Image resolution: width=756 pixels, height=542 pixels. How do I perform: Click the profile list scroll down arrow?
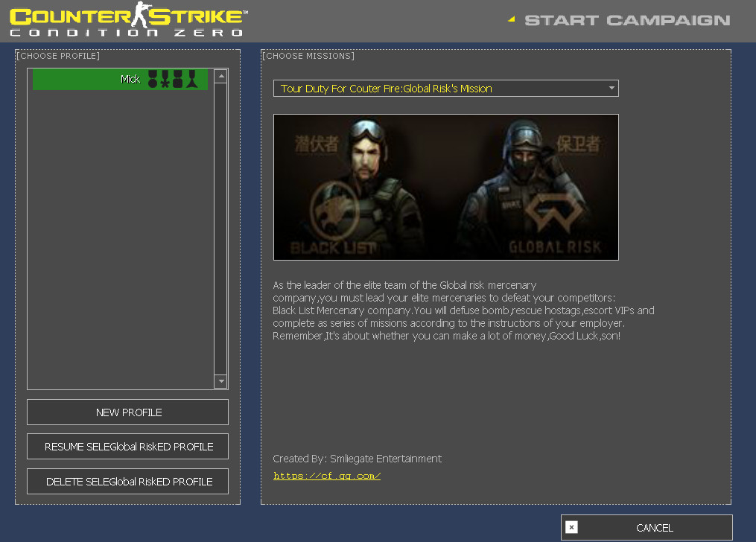(220, 381)
